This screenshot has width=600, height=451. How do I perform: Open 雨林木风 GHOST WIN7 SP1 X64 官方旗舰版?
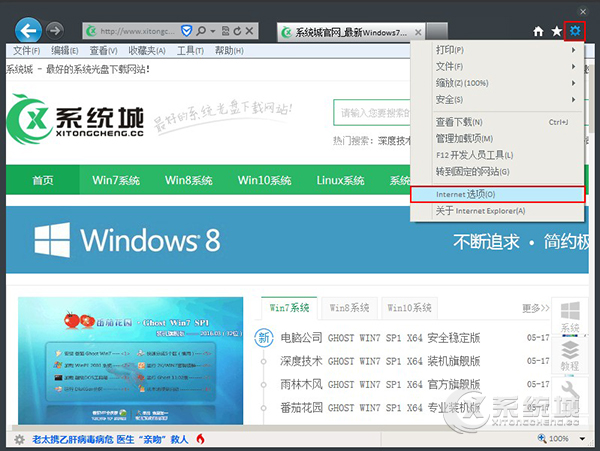[380, 384]
